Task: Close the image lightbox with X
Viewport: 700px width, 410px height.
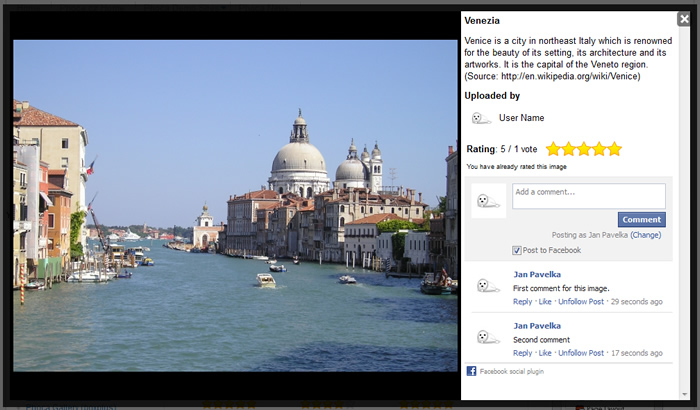Action: click(683, 19)
